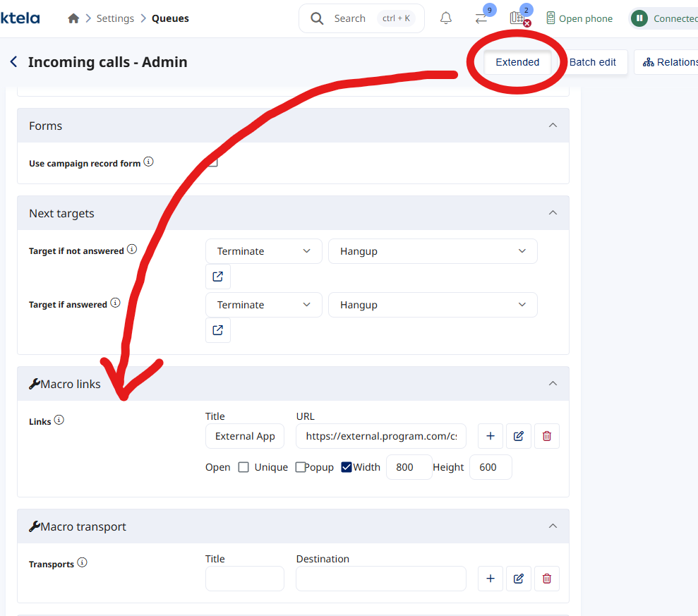Toggle the checkbox between Unique and Popup labels
This screenshot has width=698, height=616.
click(x=300, y=467)
